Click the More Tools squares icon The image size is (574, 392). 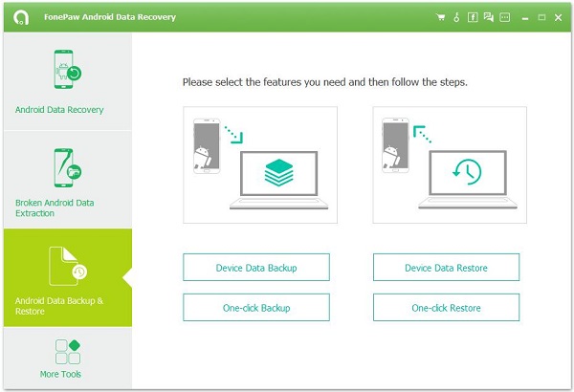(x=68, y=352)
